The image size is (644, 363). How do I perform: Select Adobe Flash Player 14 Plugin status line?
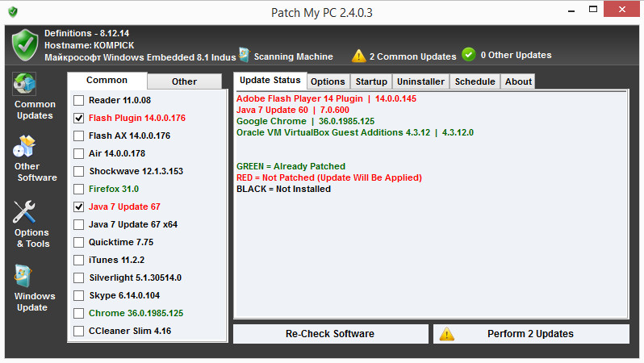tap(326, 98)
